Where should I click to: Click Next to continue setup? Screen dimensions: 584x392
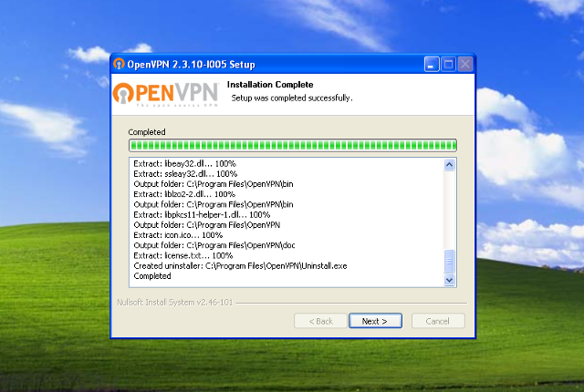click(x=374, y=321)
